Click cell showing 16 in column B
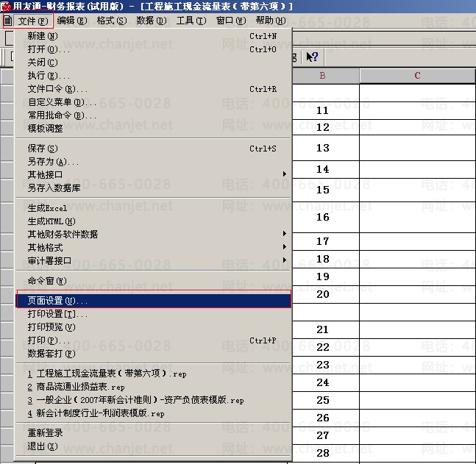476x464 pixels. (325, 217)
